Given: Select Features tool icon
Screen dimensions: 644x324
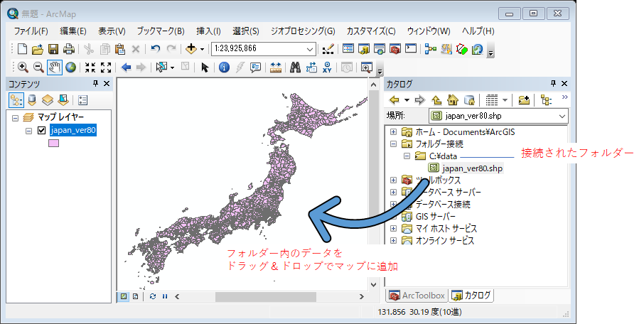Looking at the screenshot, I should pos(161,67).
